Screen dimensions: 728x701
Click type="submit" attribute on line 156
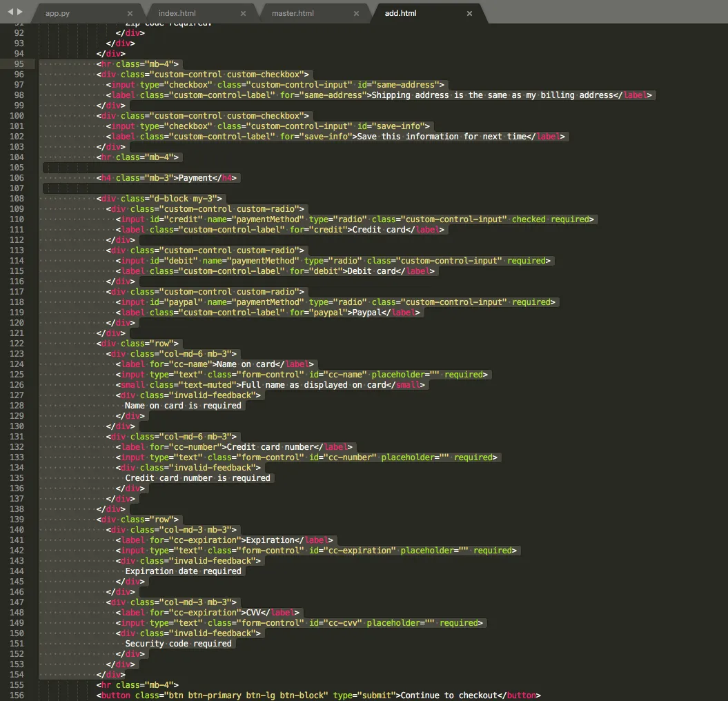pos(364,695)
